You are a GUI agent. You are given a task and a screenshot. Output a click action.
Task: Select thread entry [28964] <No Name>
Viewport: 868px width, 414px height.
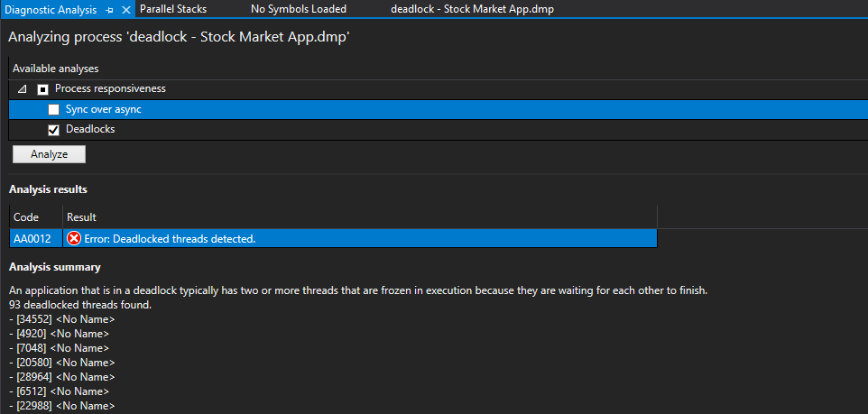pyautogui.click(x=62, y=377)
